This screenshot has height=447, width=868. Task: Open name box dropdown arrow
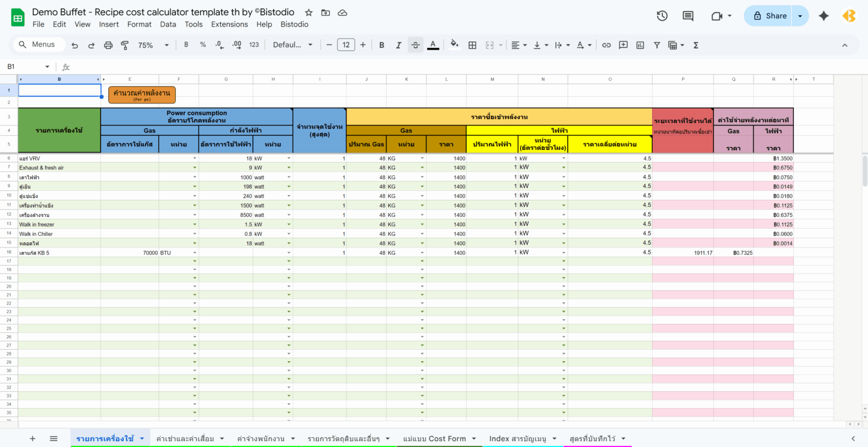47,67
